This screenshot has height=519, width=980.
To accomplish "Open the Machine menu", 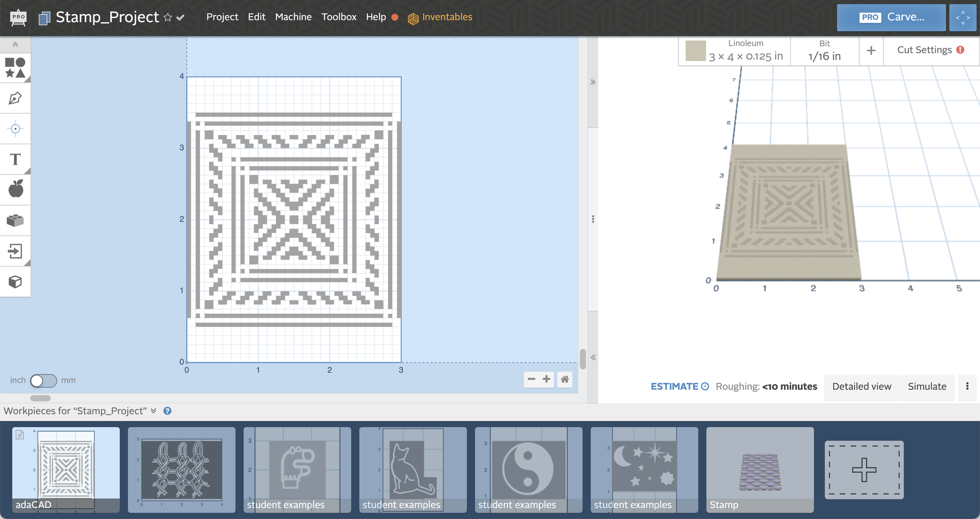I will click(293, 17).
